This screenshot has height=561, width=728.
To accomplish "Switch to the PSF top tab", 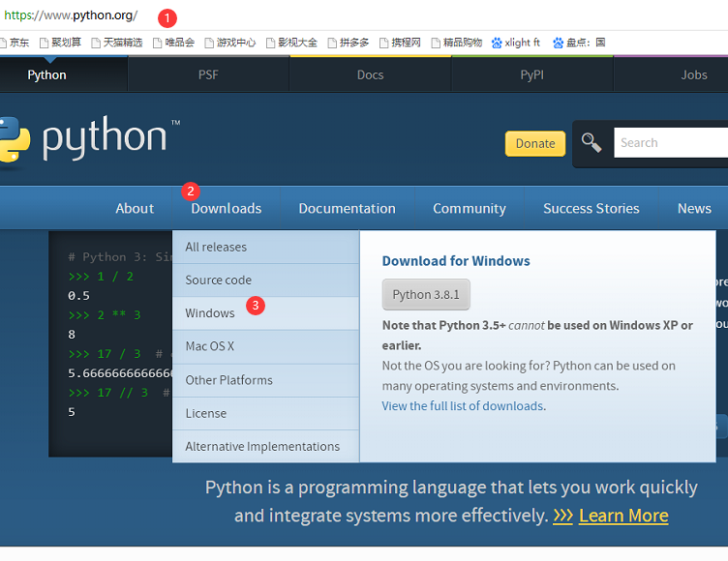I will 208,74.
